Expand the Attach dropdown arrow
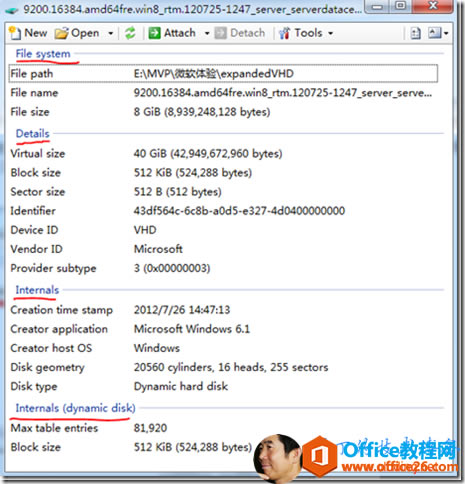 coord(207,33)
